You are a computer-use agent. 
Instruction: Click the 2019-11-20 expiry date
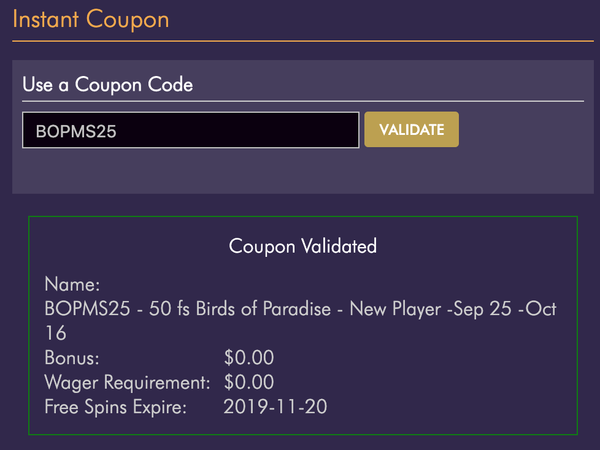tap(277, 407)
